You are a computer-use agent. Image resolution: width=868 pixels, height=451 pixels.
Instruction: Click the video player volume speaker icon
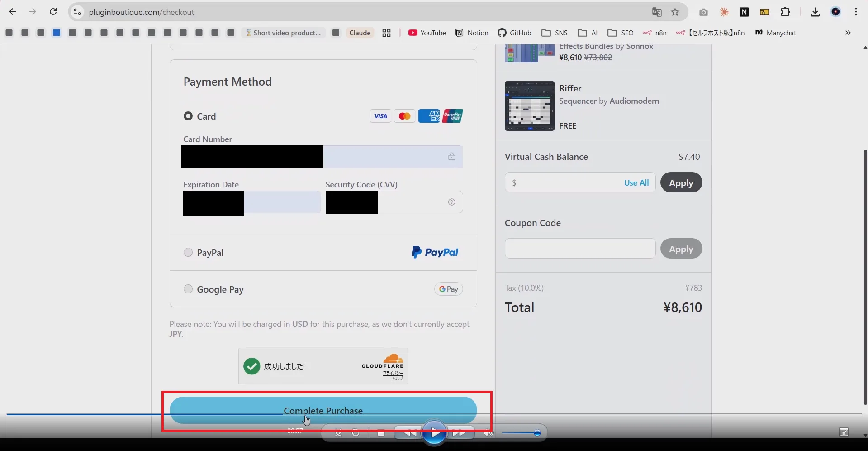point(488,433)
